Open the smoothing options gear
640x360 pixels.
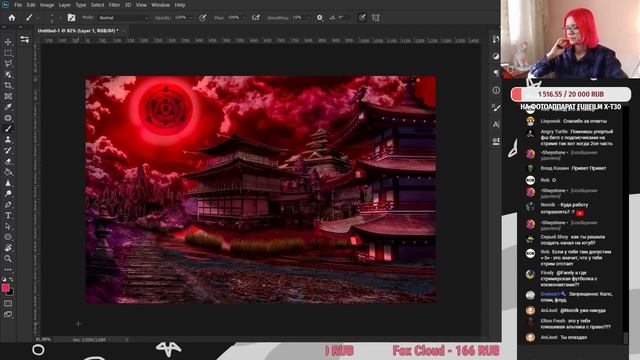(x=320, y=18)
